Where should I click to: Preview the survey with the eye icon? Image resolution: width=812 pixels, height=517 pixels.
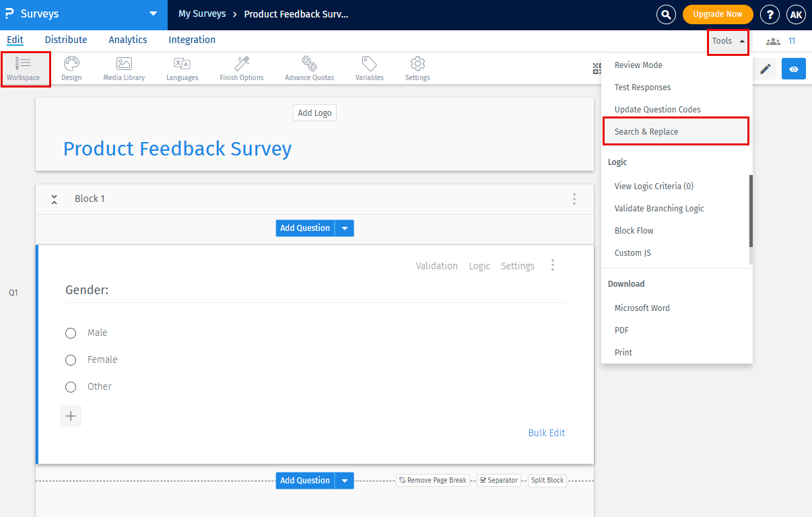(x=793, y=69)
